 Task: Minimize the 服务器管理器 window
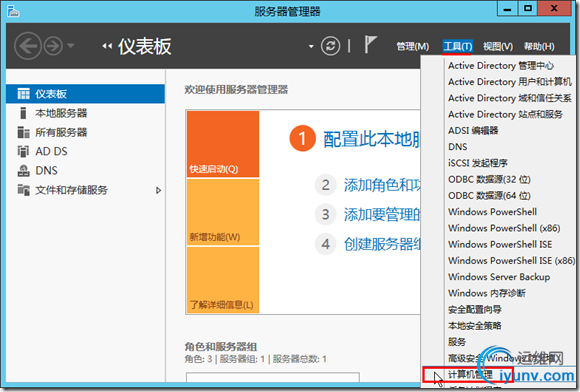tap(507, 9)
